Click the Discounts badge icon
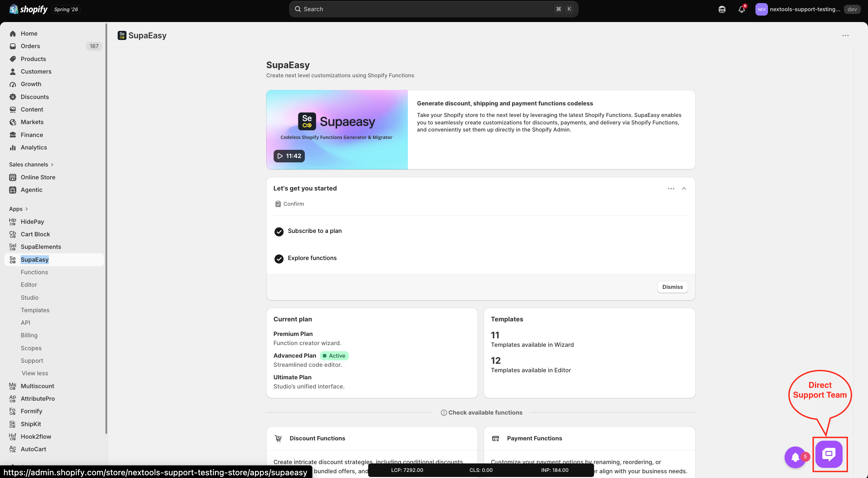The width and height of the screenshot is (868, 478). pyautogui.click(x=13, y=97)
